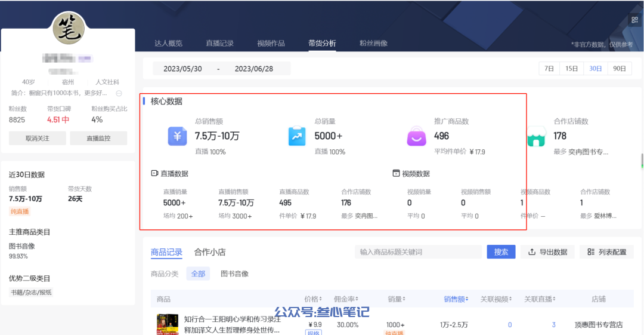
Task: Click the end date 2023/06/28 field
Action: (x=254, y=69)
